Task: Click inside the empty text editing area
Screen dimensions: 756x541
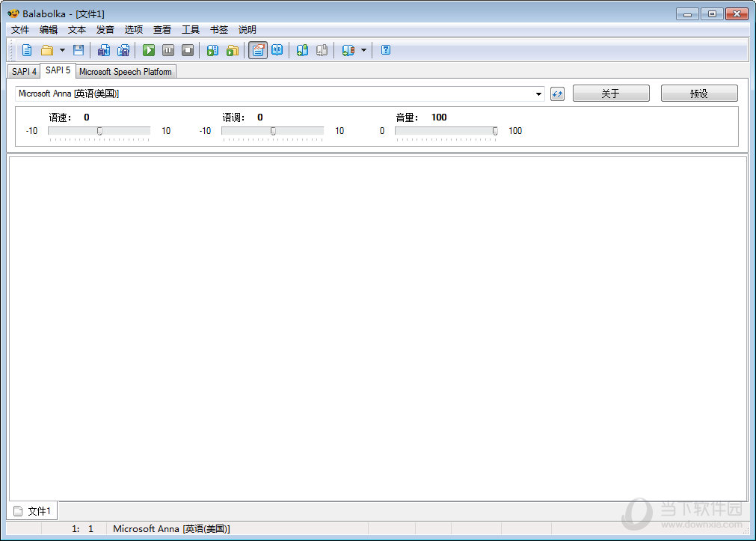Action: pyautogui.click(x=378, y=328)
